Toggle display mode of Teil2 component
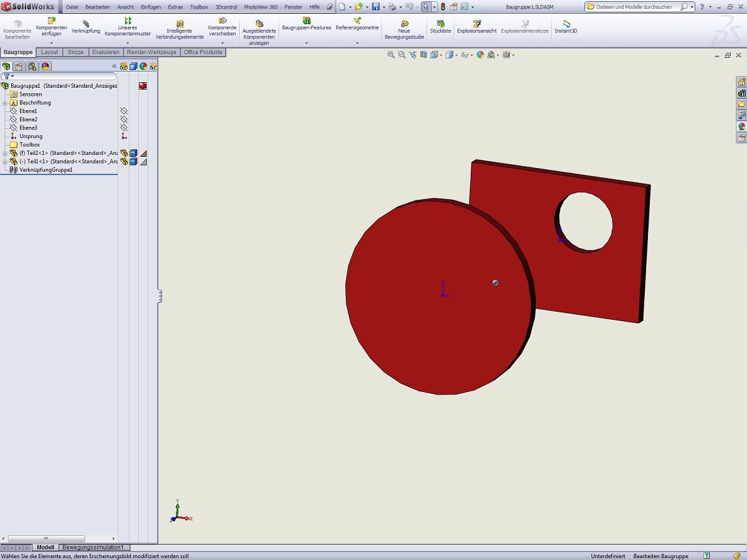This screenshot has width=747, height=560. tap(133, 153)
